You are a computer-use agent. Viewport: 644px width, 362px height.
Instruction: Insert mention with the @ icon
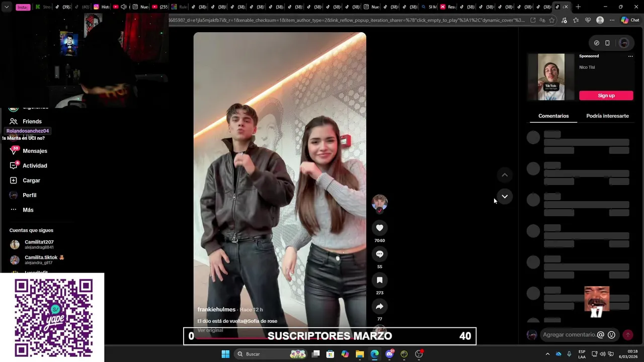pos(600,335)
